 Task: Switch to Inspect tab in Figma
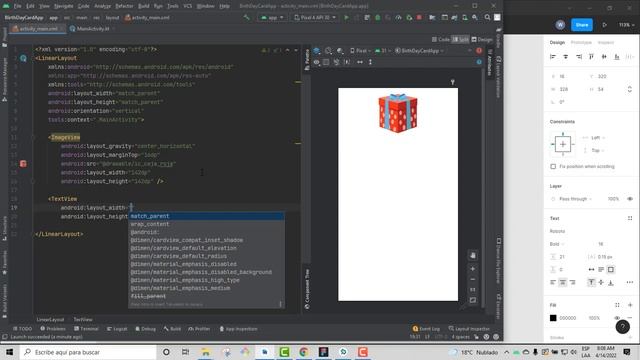coord(606,42)
